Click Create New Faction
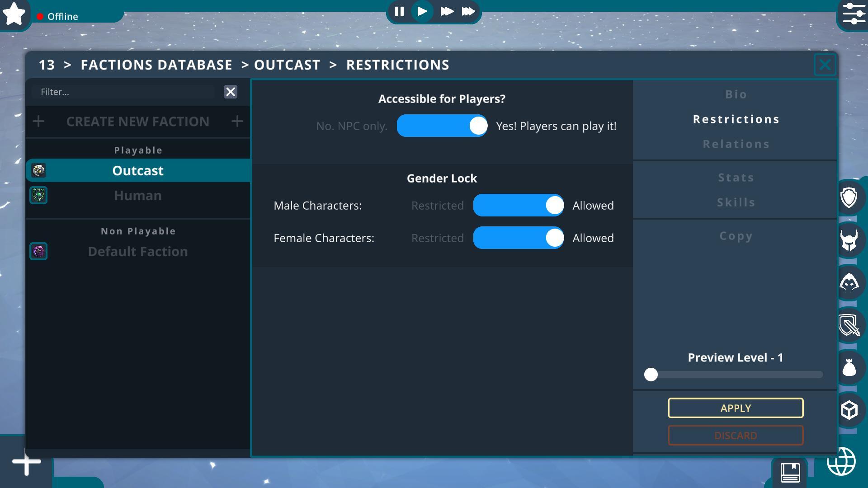Viewport: 868px width, 488px height. (x=138, y=121)
